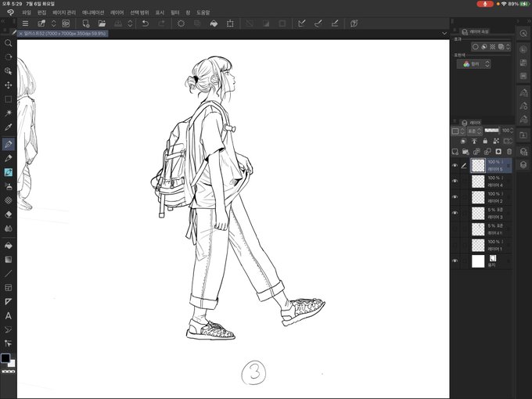532x399 pixels.
Task: Toggle Lock layer in layer panel
Action: coord(485,141)
